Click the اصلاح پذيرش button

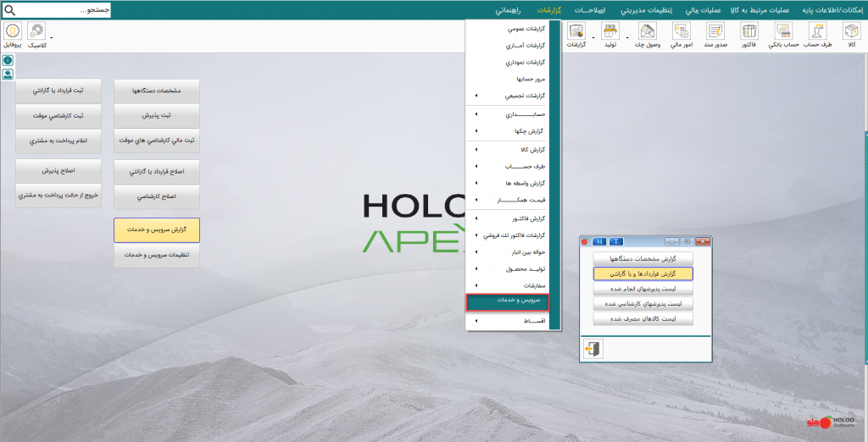point(58,171)
